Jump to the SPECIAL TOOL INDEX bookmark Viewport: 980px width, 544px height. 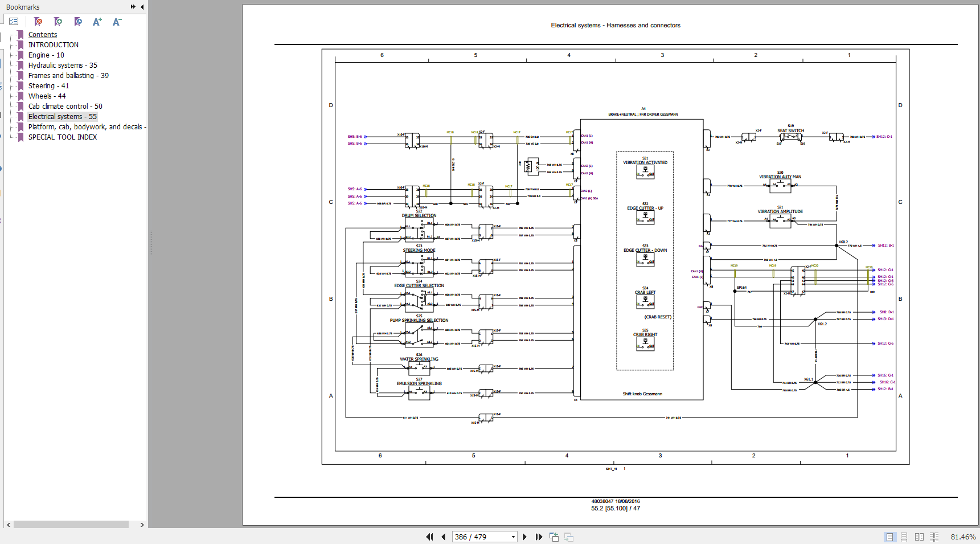(63, 137)
